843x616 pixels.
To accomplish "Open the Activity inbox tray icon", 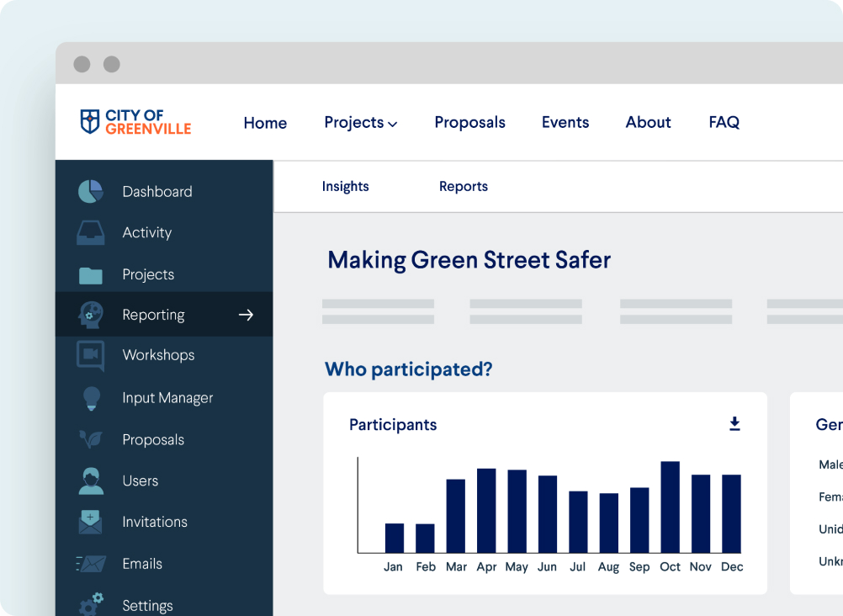I will click(90, 233).
